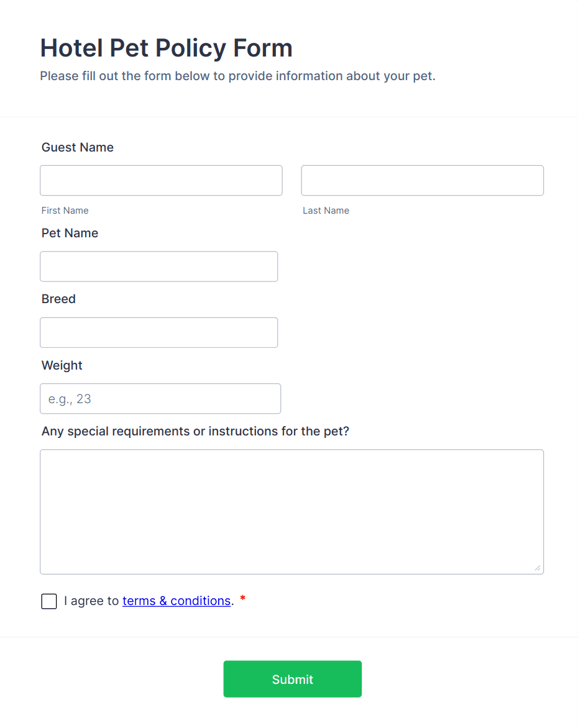Viewport: 578px width, 728px height.
Task: Focus the Weight field showing placeholder 'e.g., 23'
Action: (160, 398)
